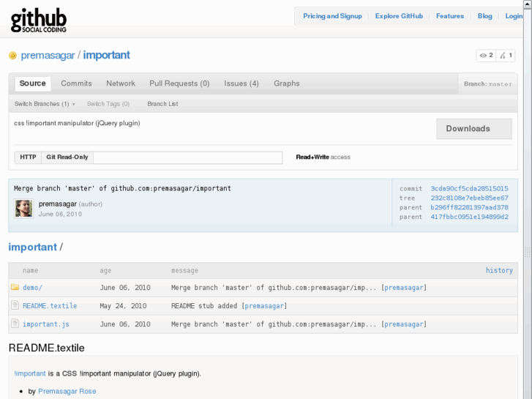Click the clone URL text field
This screenshot has width=532, height=399.
(187, 157)
